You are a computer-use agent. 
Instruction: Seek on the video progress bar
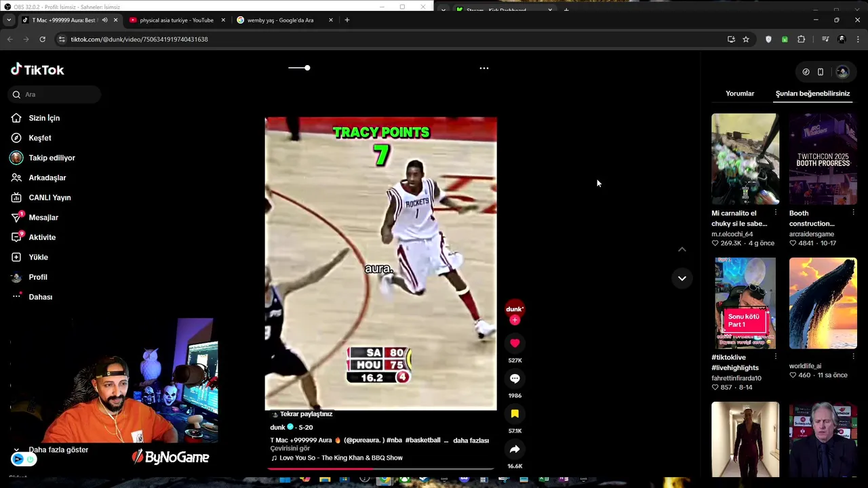coord(380,468)
